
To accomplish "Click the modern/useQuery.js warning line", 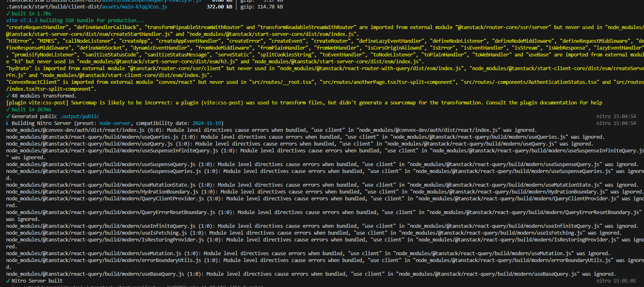I will pos(300,143).
